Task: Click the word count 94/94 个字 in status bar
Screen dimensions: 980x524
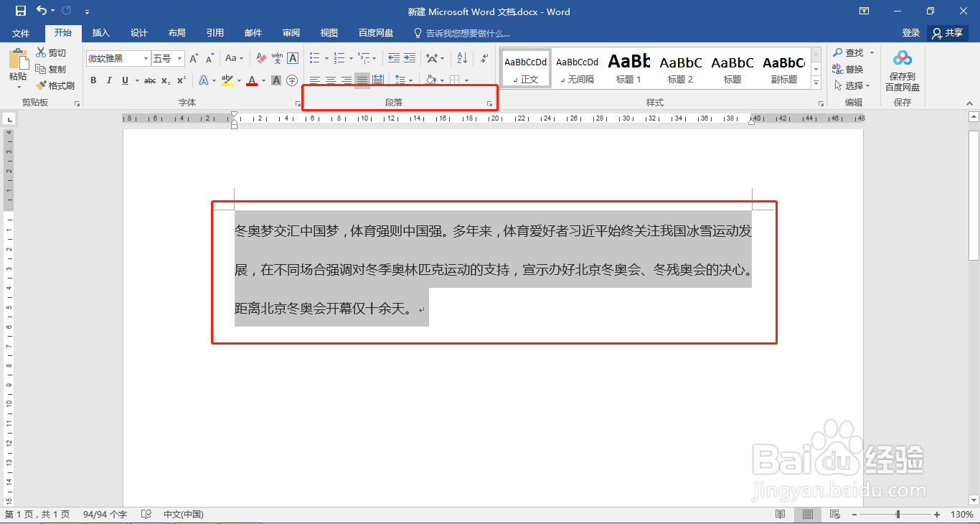Action: coord(105,515)
